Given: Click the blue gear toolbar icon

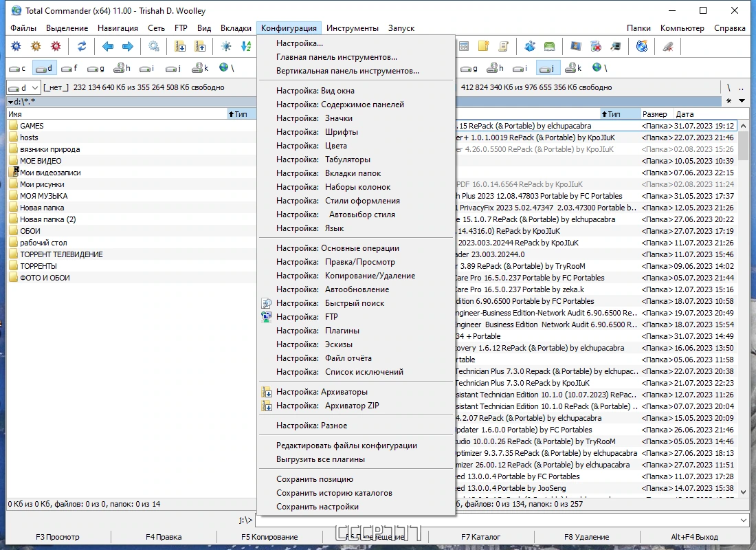Looking at the screenshot, I should pos(16,46).
